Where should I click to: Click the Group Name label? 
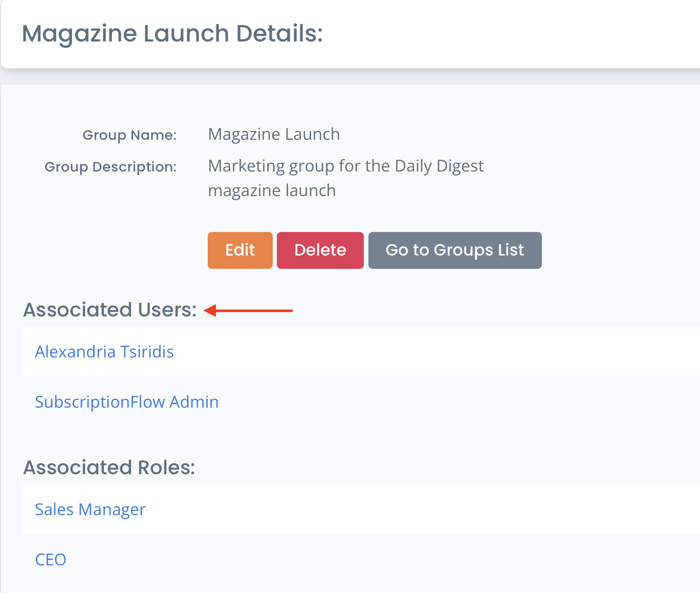(129, 135)
